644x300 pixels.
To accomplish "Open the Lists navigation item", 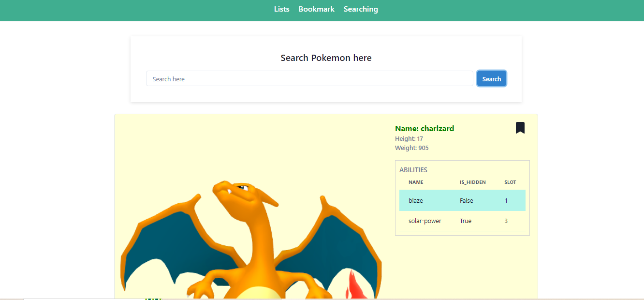I will tap(281, 9).
